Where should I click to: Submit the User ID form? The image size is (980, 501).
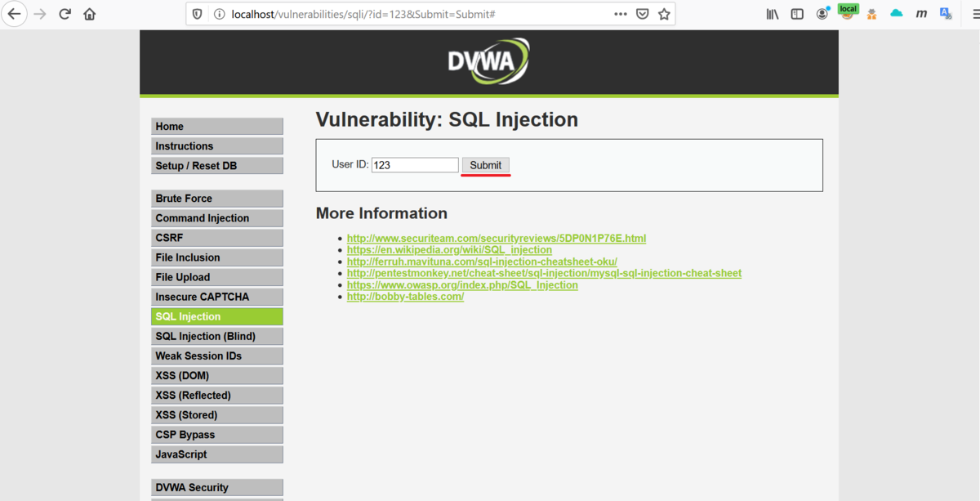(x=486, y=165)
